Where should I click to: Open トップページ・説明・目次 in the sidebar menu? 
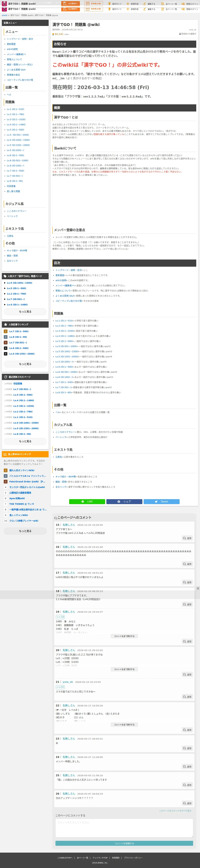tap(20, 39)
